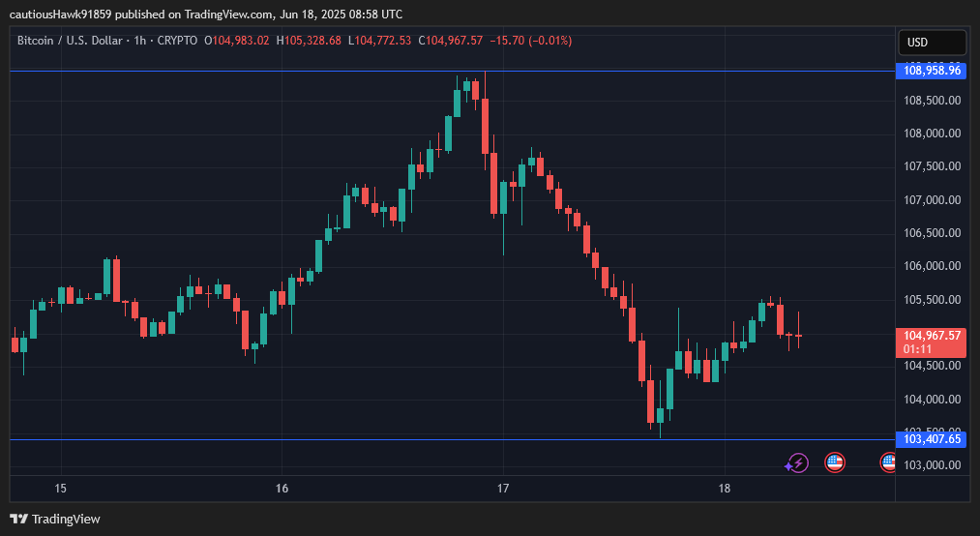The image size is (980, 536).
Task: Click date 17 on the time axis
Action: pos(503,489)
